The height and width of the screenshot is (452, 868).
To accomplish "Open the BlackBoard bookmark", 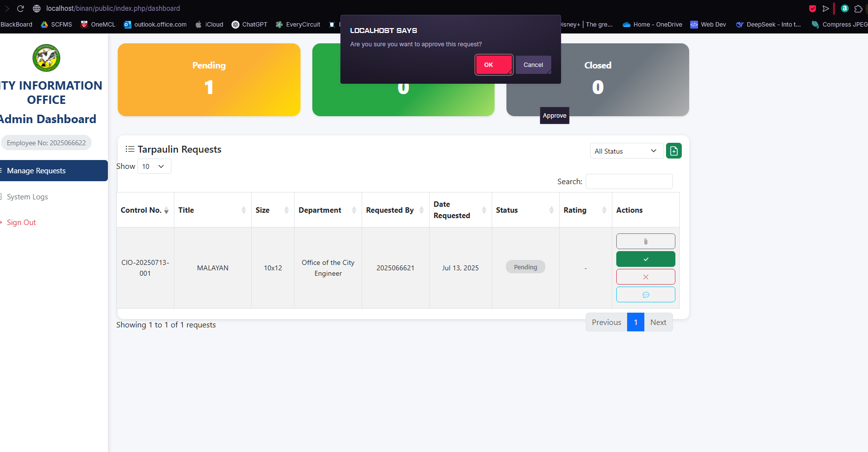I will (x=16, y=24).
